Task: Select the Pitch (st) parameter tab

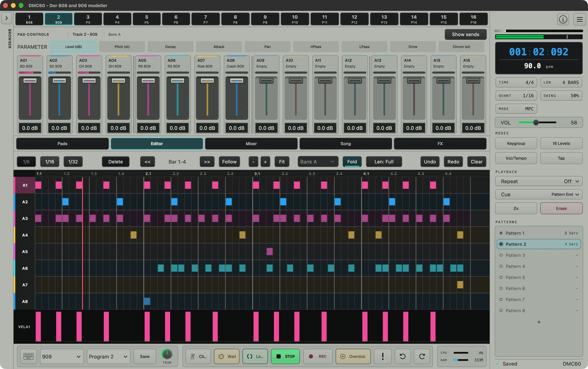Action: 122,47
